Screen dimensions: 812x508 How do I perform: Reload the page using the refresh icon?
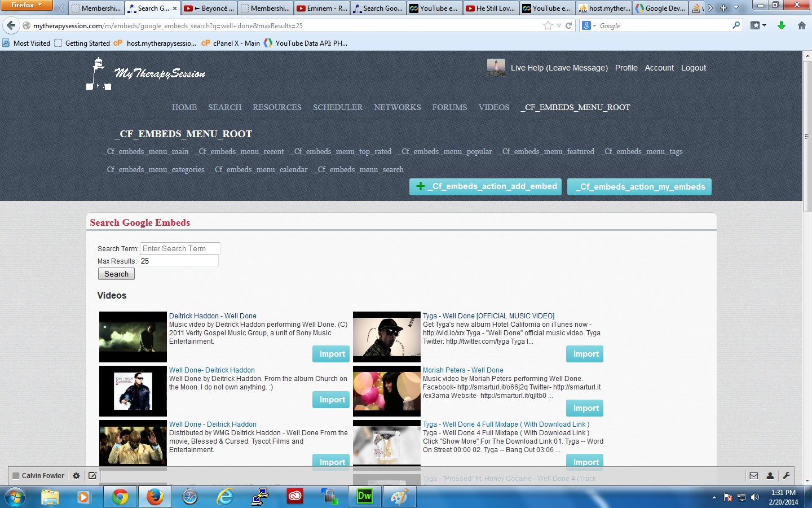(569, 25)
